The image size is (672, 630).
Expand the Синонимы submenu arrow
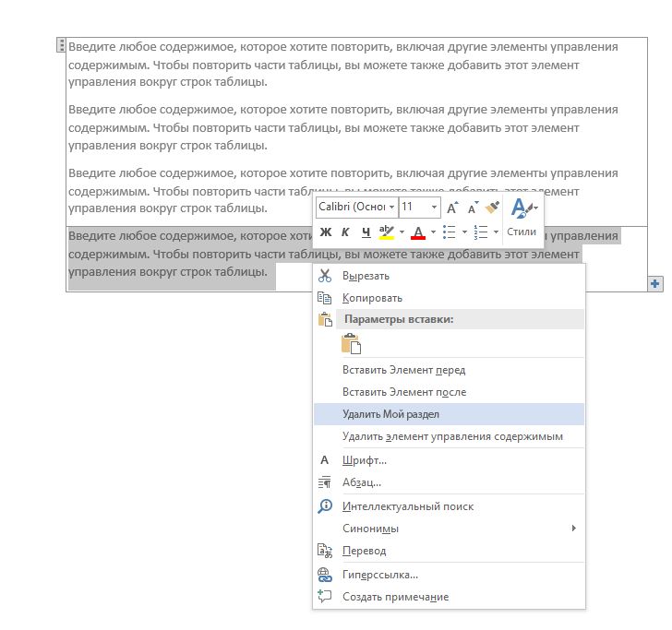574,528
